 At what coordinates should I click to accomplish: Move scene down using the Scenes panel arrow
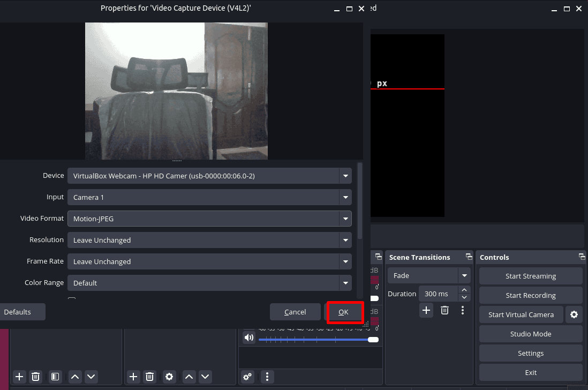[x=91, y=377]
